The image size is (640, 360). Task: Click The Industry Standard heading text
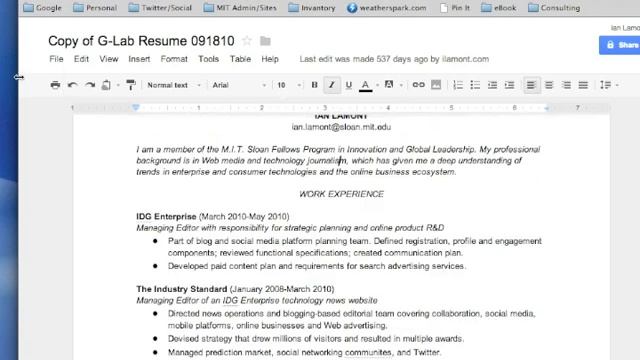[x=182, y=289]
